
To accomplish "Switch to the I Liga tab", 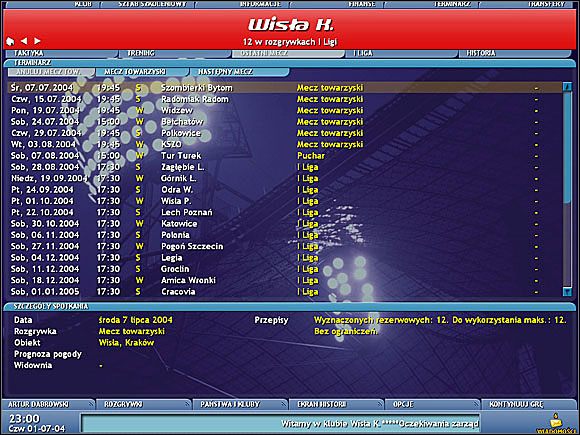I will [x=401, y=53].
